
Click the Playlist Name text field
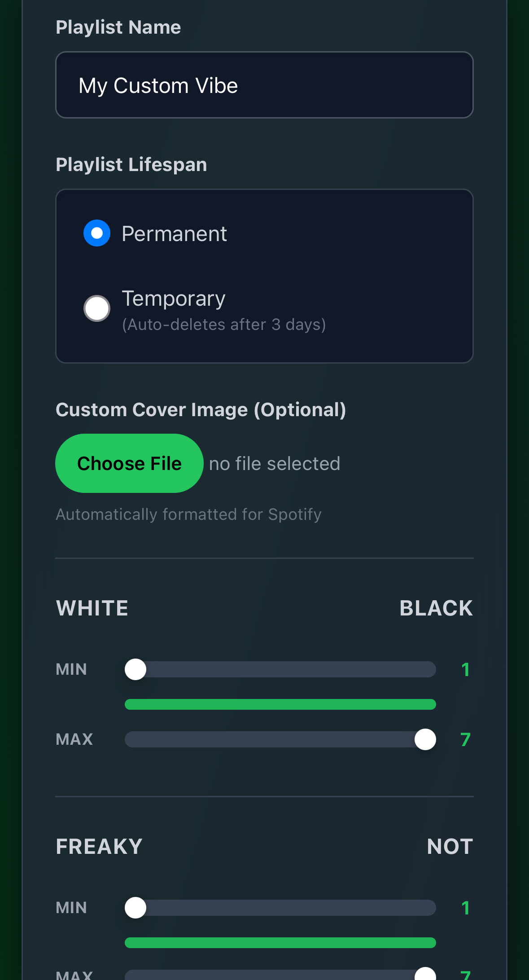(x=265, y=84)
